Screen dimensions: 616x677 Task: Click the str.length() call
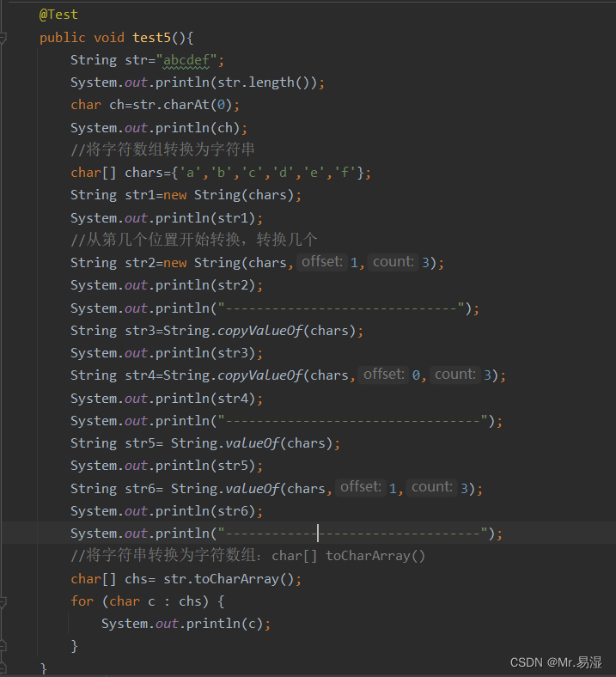coord(267,82)
